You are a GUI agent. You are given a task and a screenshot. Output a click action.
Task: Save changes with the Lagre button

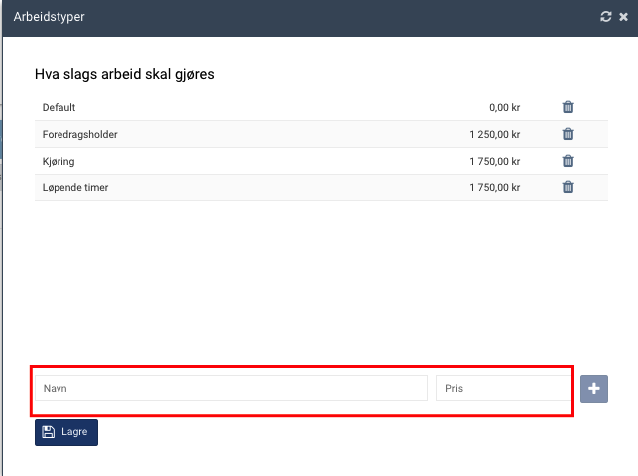tap(66, 432)
